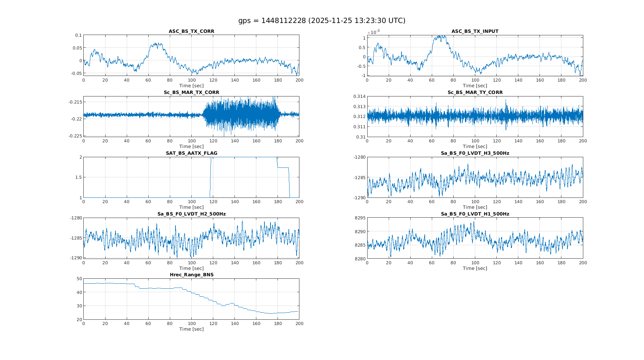Select the Sc_BS_MAR_TX_CORR plot title
Screen dimensions: 644x360
[191, 92]
